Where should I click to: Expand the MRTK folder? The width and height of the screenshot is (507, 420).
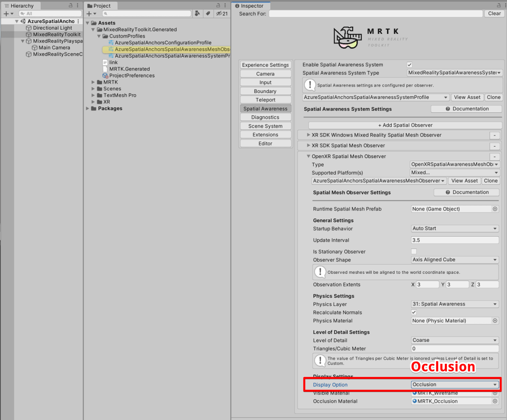[x=94, y=82]
